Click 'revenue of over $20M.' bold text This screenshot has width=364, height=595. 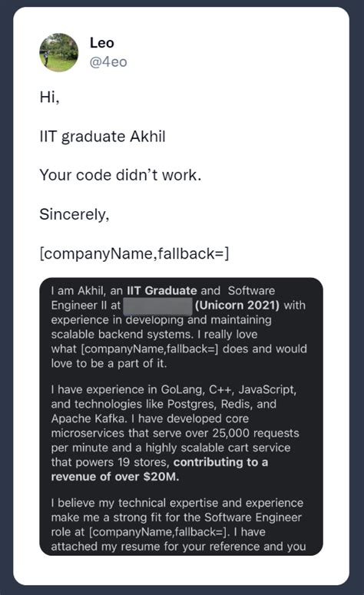point(115,477)
